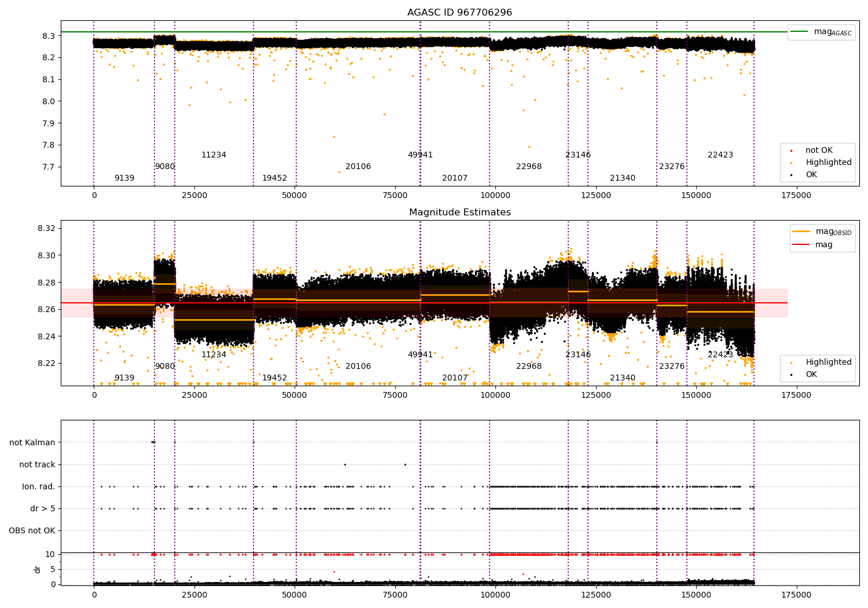Click the 'not track' axis label
The width and height of the screenshot is (868, 608).
click(x=37, y=464)
